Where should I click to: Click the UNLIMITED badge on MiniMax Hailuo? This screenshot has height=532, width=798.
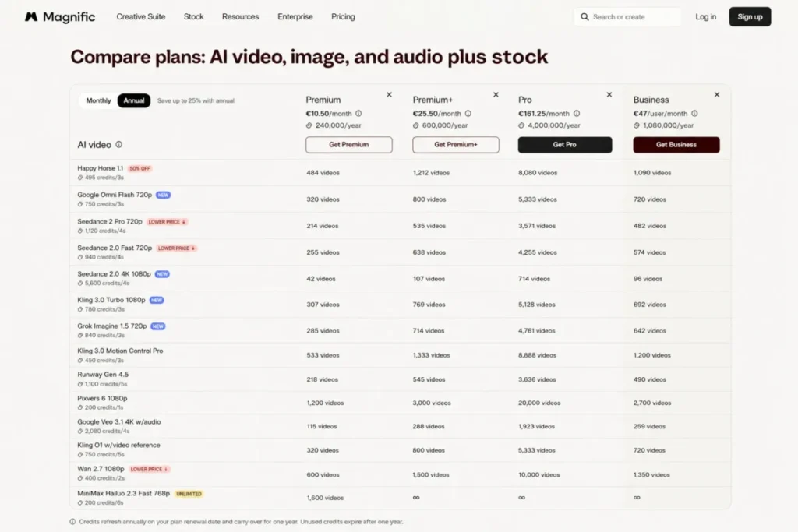189,494
